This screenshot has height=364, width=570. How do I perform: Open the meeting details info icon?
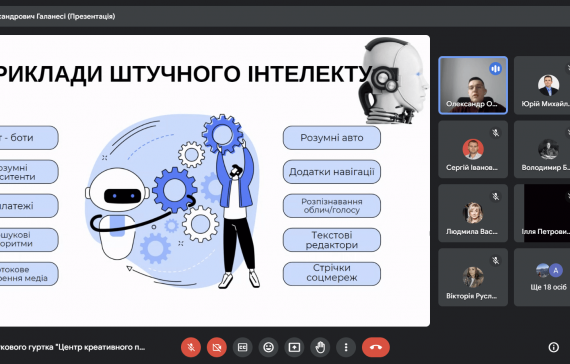[x=553, y=347]
